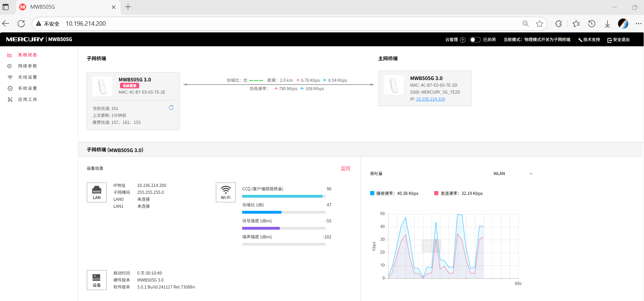The image size is (644, 301).
Task: Click the address bar URL 10.196.214.200
Action: click(86, 24)
